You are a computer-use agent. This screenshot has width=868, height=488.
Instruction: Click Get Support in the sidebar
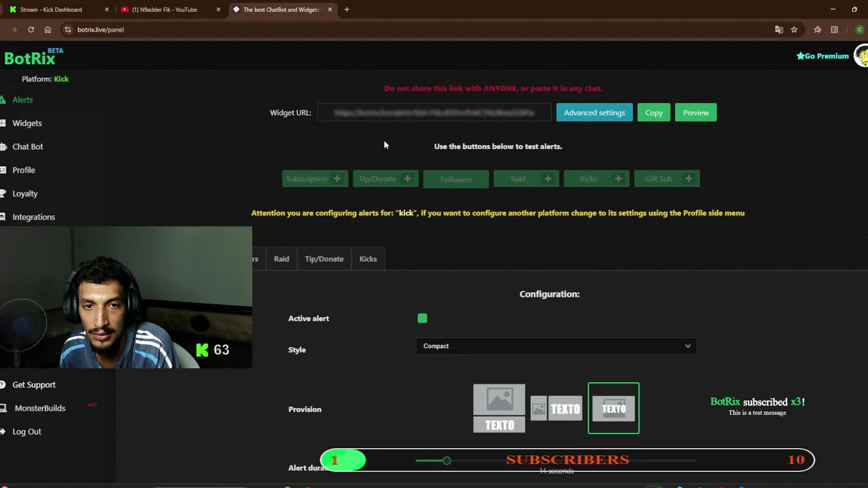(x=34, y=385)
